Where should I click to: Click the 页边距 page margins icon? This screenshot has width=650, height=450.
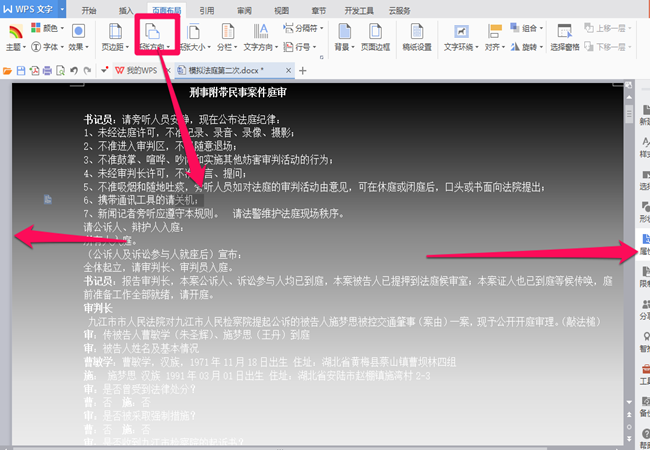(x=115, y=31)
